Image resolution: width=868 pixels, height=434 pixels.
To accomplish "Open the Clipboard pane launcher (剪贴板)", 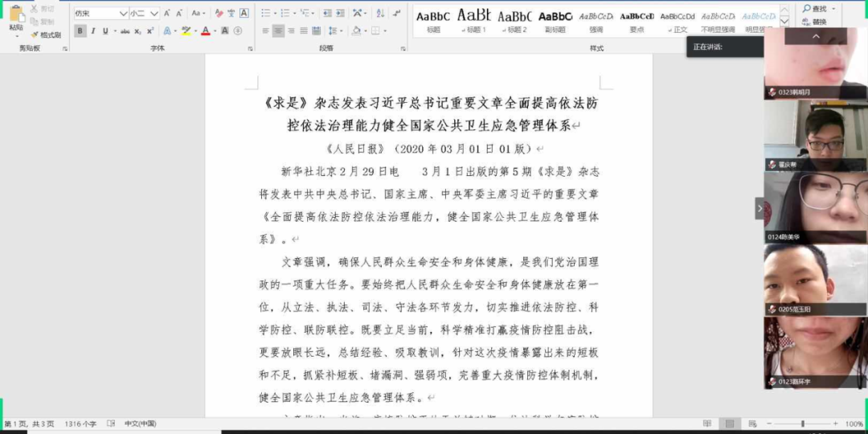I will (x=65, y=49).
